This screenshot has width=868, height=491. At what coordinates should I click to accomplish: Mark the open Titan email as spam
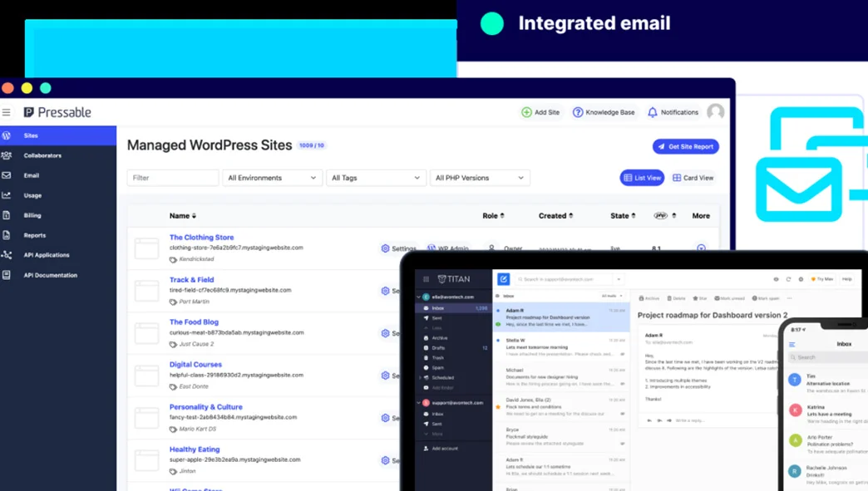click(766, 298)
